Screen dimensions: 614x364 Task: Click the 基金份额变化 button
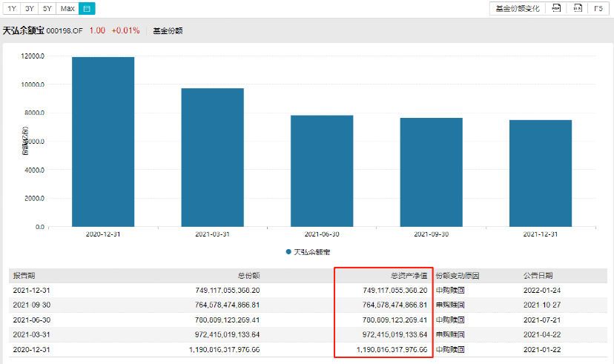point(518,9)
